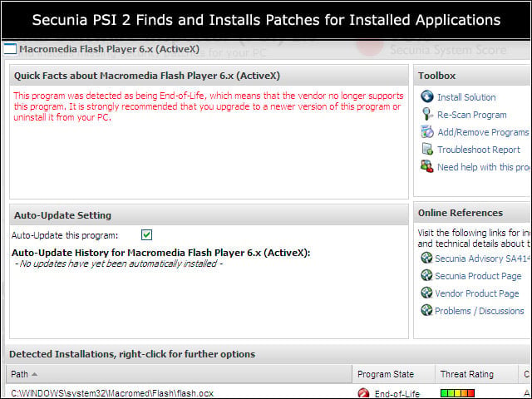Screen dimensions: 532x399
Task: Click the Secunia Product Page globe icon
Action: 426,275
